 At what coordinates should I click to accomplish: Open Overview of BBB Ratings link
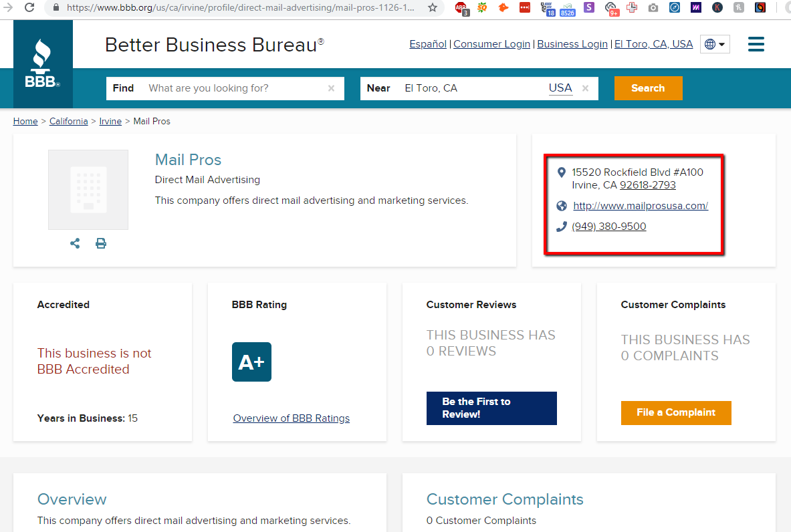291,418
